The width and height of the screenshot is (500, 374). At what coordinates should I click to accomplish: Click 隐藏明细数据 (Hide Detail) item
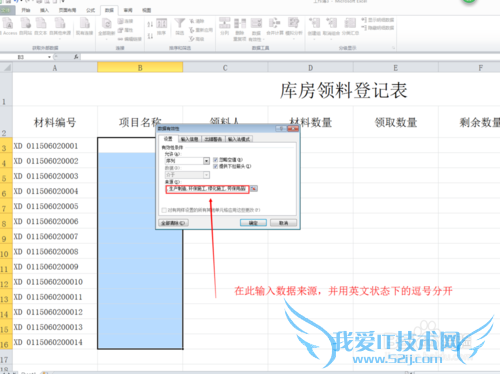(378, 28)
